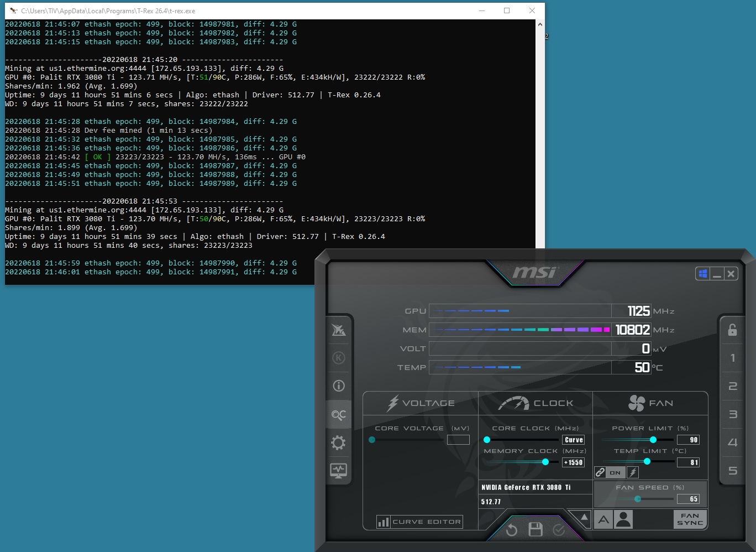Viewport: 756px width, 552px height.
Task: Click the T-Rex window title bar icon
Action: pos(13,11)
